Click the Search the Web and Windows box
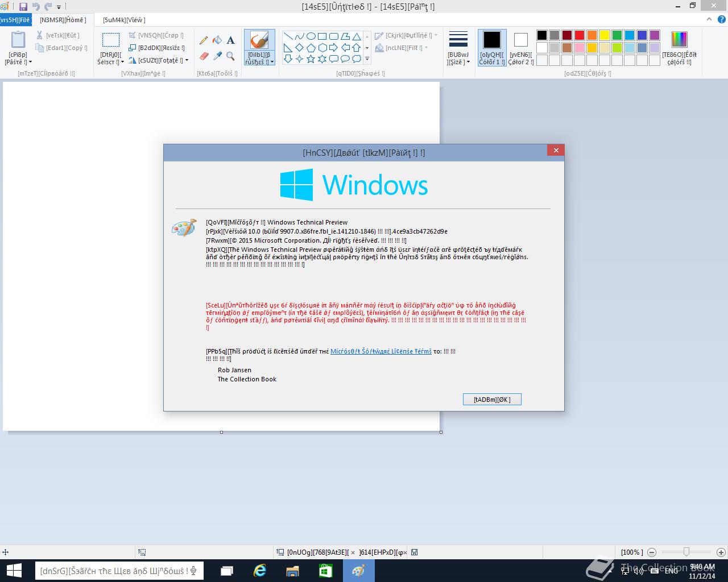Screen dimensions: 728x582 (x=119, y=571)
